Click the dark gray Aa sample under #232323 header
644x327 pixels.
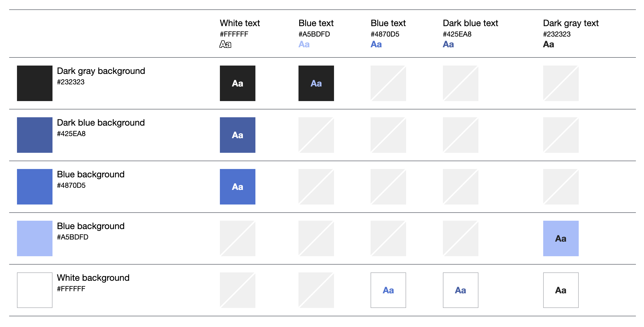548,44
